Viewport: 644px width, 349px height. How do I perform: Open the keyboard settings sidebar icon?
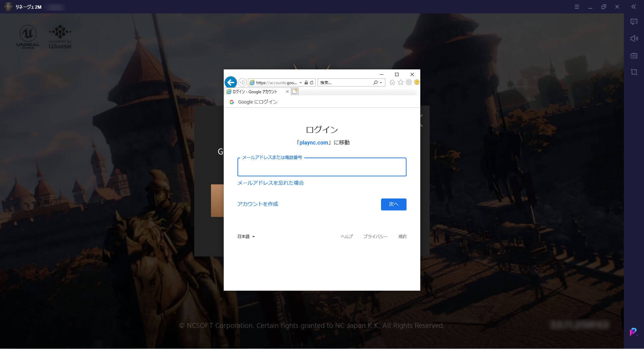tap(634, 55)
